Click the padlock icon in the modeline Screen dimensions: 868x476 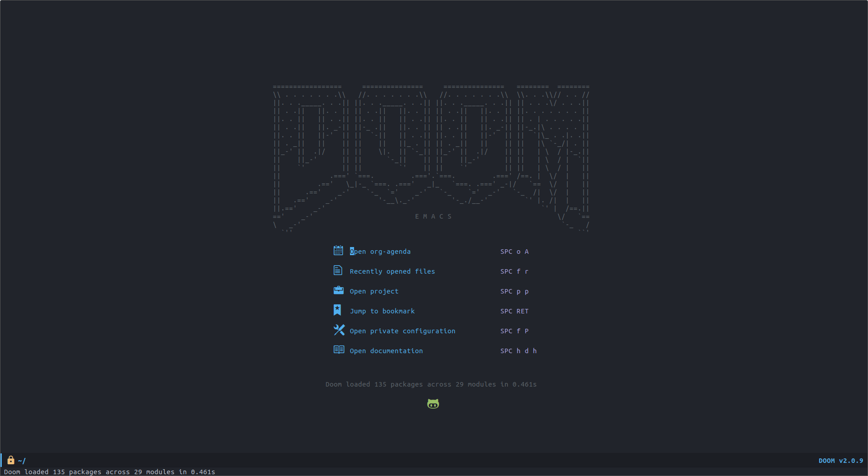(10, 461)
